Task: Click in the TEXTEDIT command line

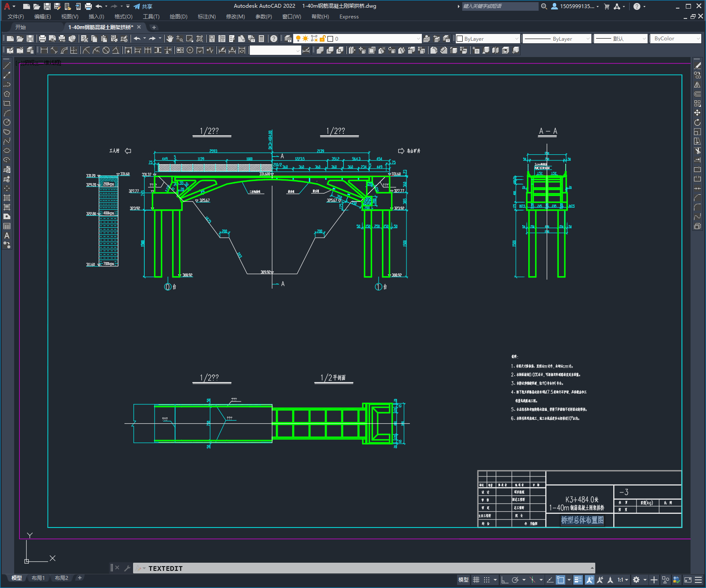Action: [x=364, y=568]
